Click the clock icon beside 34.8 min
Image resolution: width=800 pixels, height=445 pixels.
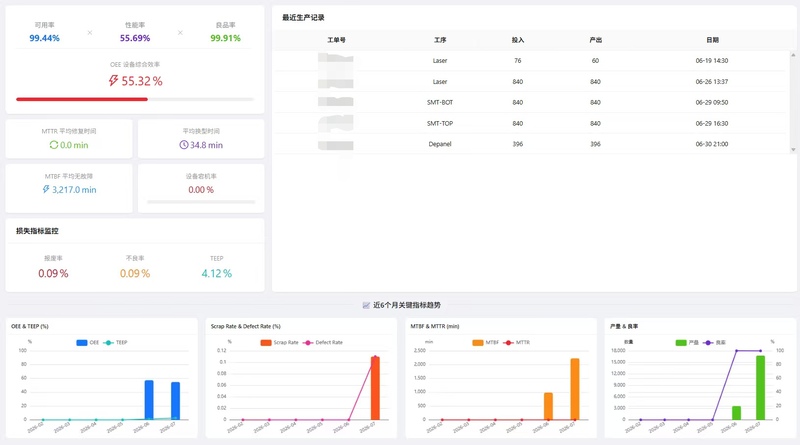[184, 145]
